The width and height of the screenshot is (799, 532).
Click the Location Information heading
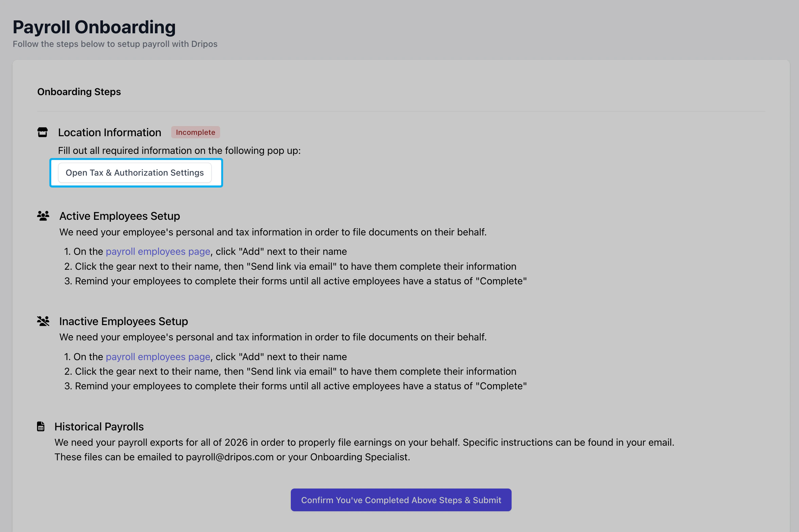click(109, 132)
